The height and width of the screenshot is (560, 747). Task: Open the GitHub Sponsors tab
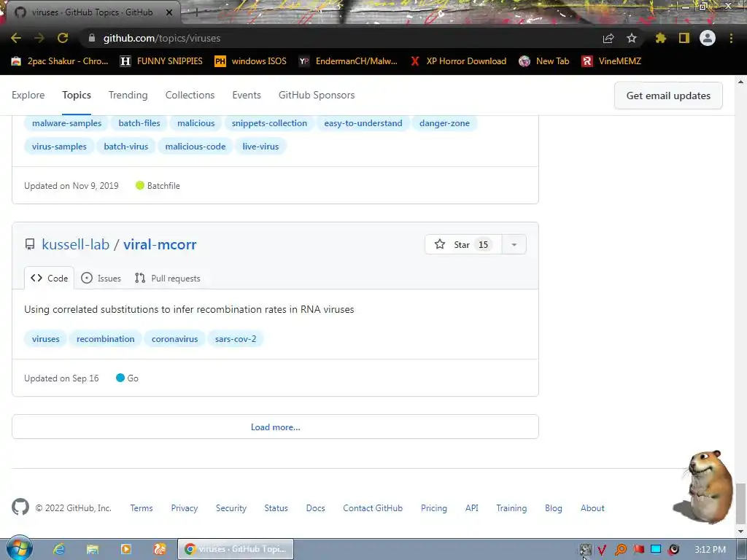click(317, 95)
